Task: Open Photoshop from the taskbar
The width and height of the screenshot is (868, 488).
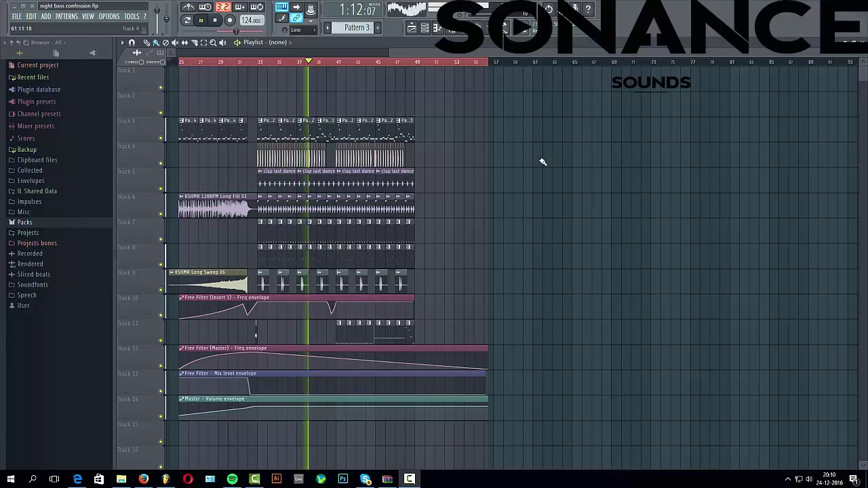Action: click(343, 479)
